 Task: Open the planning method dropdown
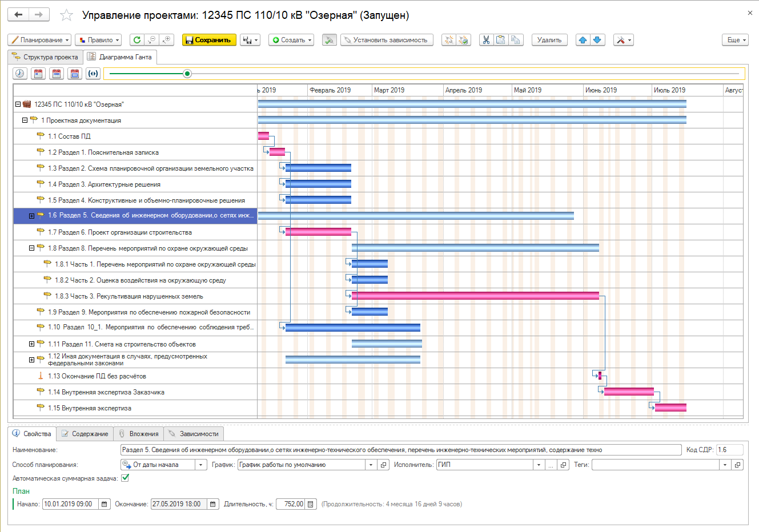201,465
